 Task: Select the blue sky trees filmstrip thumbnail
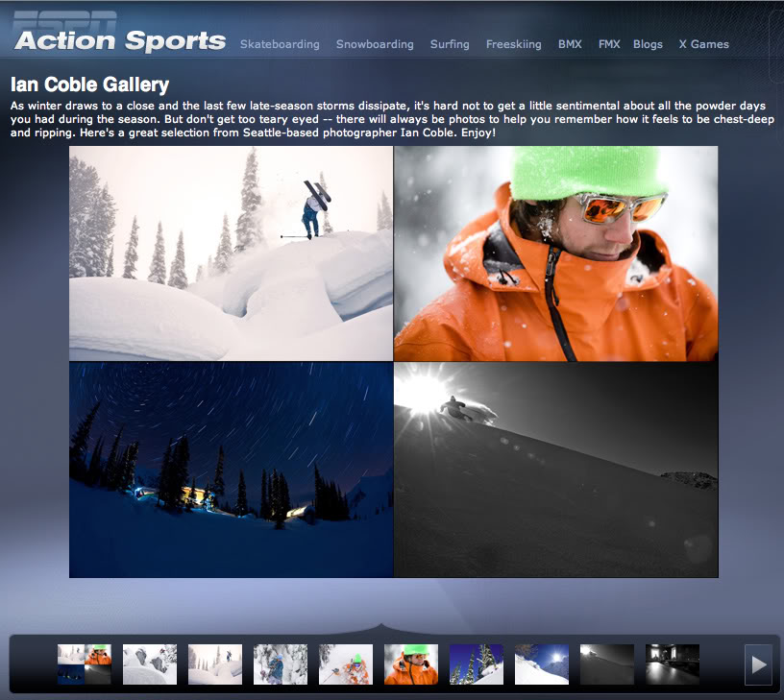click(477, 664)
